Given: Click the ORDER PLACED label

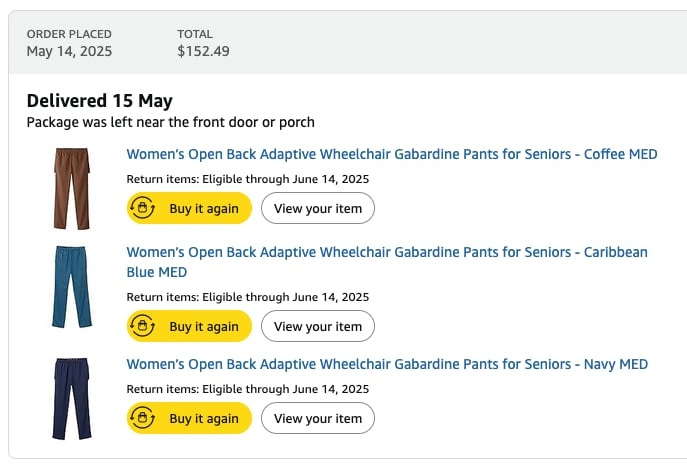Looking at the screenshot, I should [x=69, y=34].
